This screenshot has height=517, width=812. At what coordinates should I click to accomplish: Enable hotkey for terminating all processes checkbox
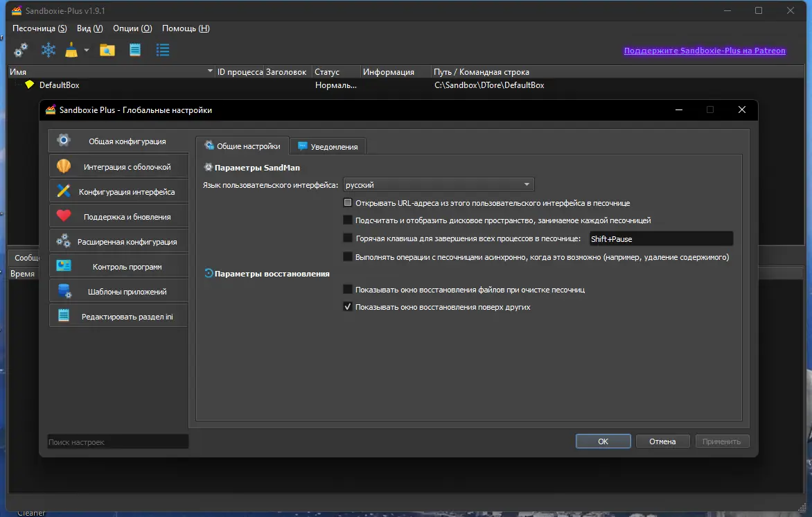[348, 238]
